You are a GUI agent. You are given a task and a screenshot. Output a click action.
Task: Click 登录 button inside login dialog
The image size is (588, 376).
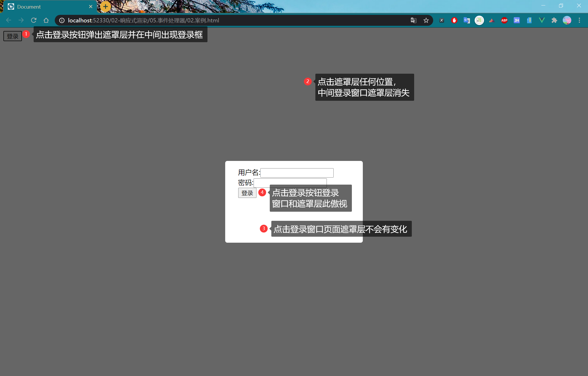pyautogui.click(x=247, y=193)
